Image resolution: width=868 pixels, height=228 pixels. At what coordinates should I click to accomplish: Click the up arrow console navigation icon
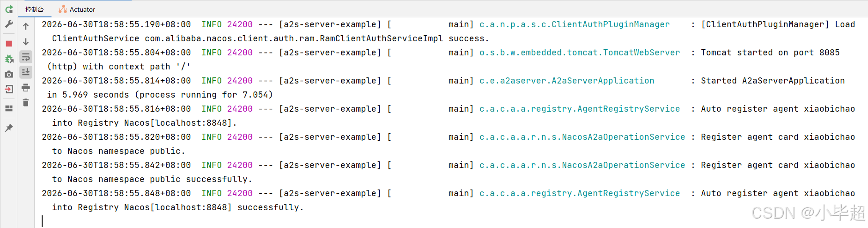26,26
